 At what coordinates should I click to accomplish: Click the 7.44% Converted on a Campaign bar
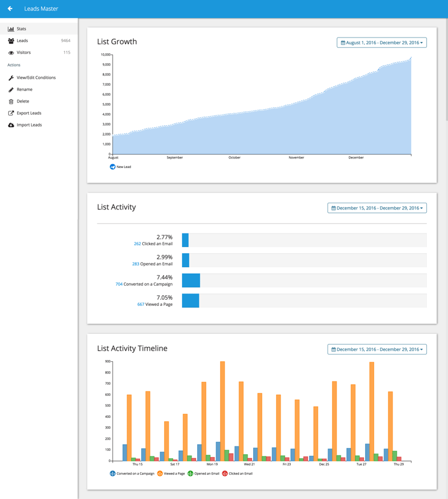coord(304,281)
